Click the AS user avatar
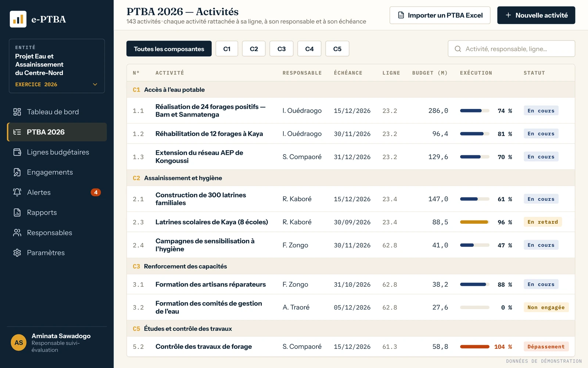 click(19, 343)
